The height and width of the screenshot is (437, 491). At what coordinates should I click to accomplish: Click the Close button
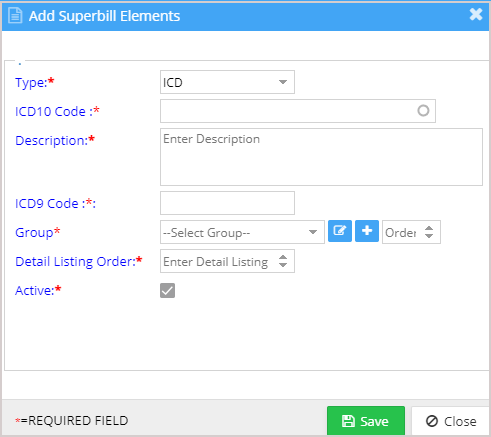click(x=451, y=421)
